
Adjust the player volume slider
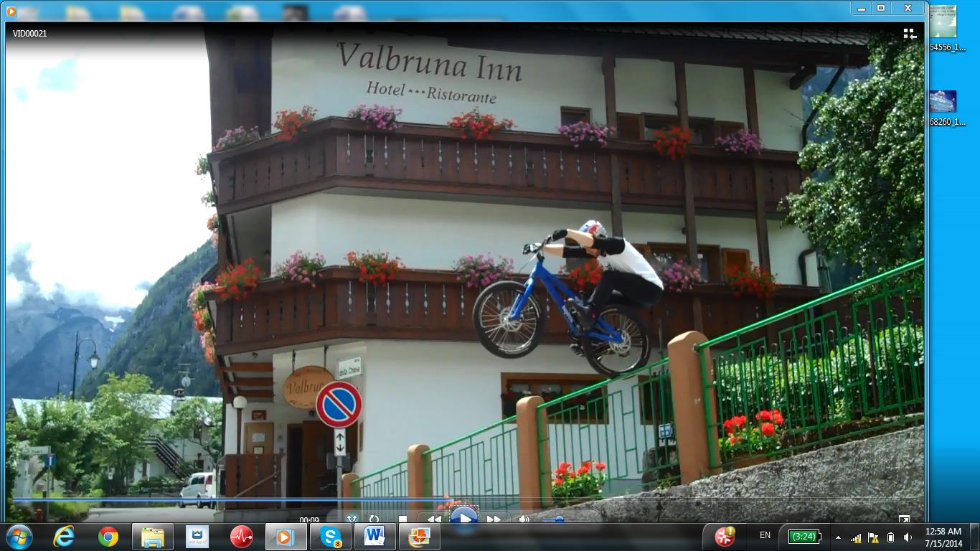point(559,519)
